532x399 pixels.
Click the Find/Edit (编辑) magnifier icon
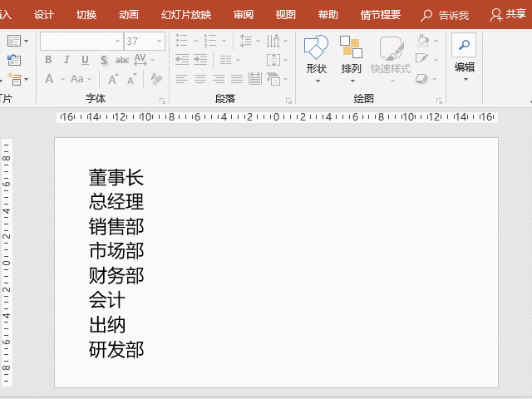point(464,45)
